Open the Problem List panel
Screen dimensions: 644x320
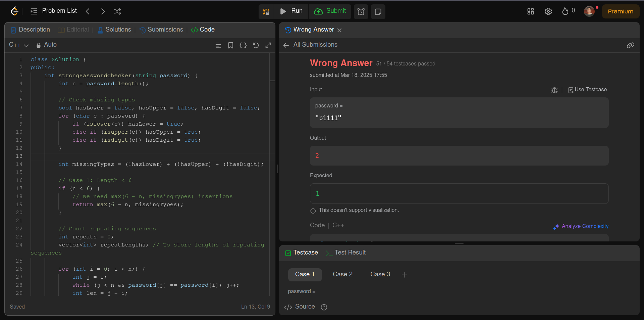(54, 11)
